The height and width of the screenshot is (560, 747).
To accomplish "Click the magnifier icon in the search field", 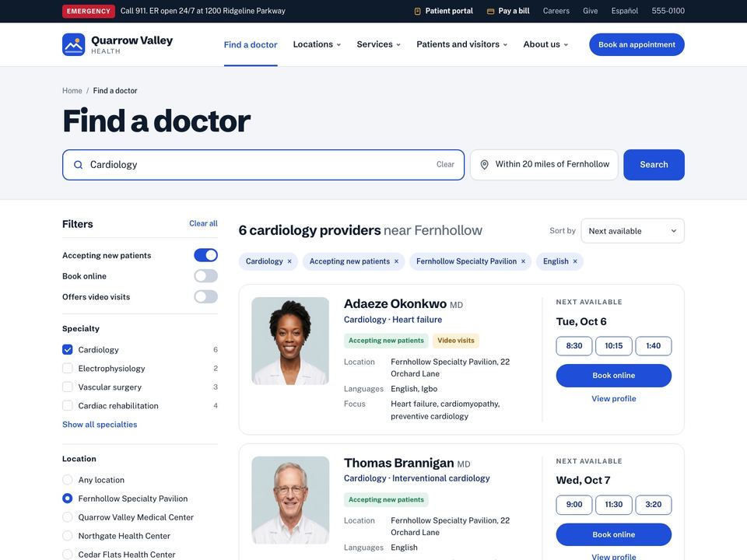I will (78, 165).
